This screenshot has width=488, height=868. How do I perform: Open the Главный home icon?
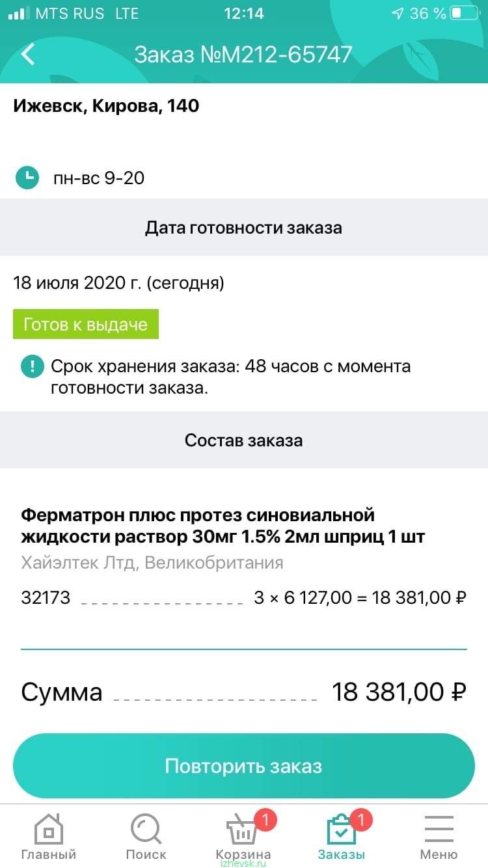click(49, 829)
